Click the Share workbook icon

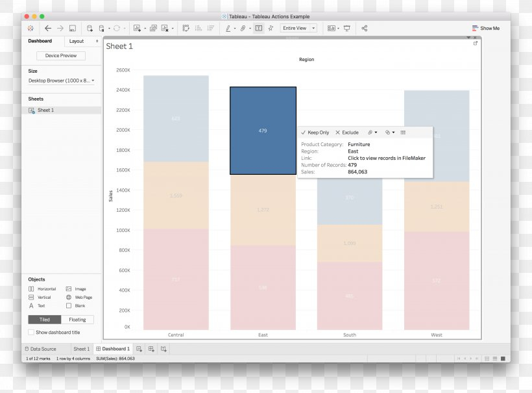pyautogui.click(x=365, y=28)
